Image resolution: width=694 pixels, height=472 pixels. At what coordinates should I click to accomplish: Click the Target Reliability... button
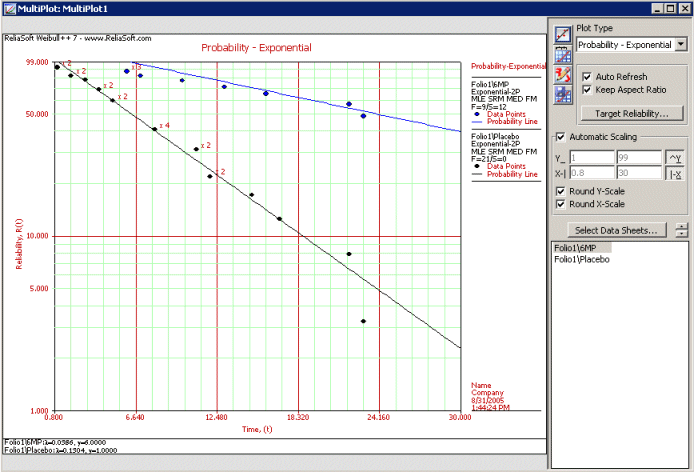point(632,113)
